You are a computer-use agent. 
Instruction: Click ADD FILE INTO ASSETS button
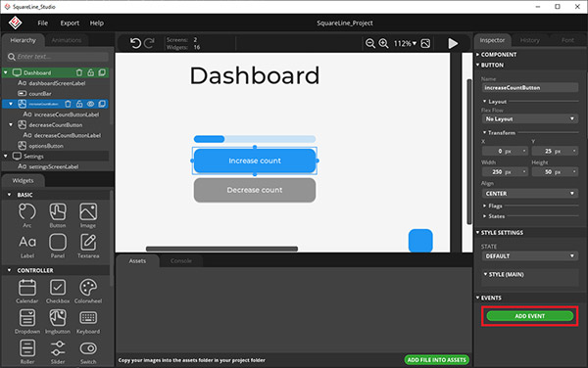(x=436, y=360)
